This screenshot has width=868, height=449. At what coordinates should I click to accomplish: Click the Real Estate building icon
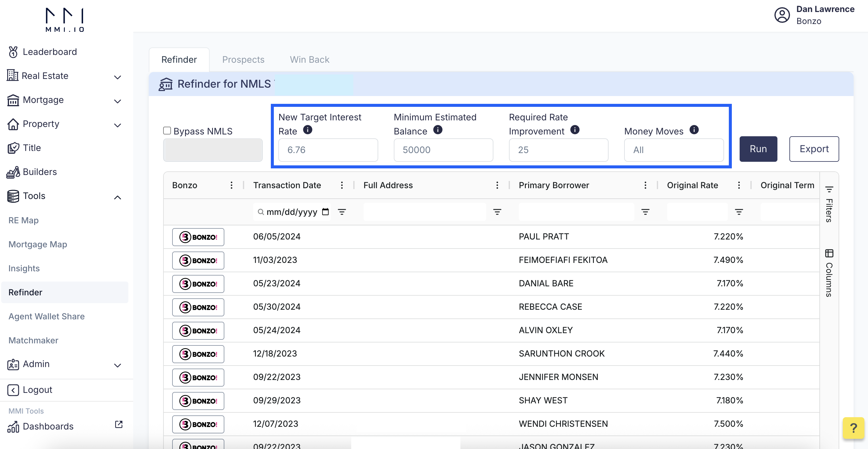click(x=13, y=76)
